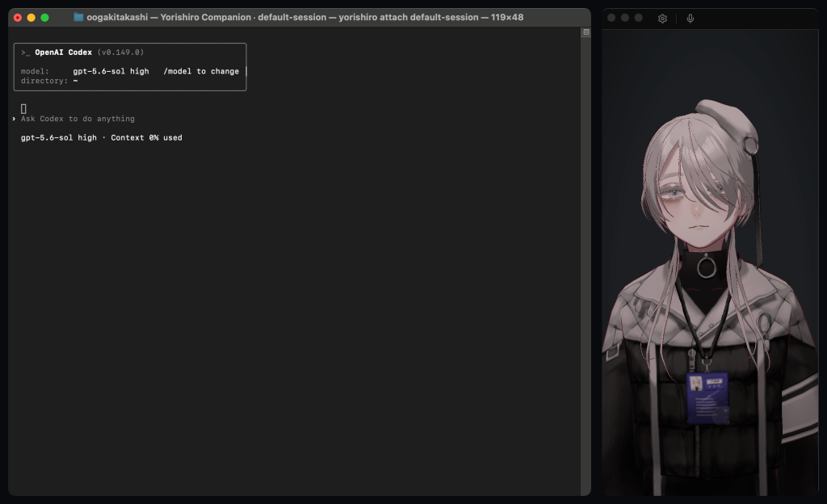Click the '(v0.149.0)' version text
827x504 pixels.
[x=121, y=52]
